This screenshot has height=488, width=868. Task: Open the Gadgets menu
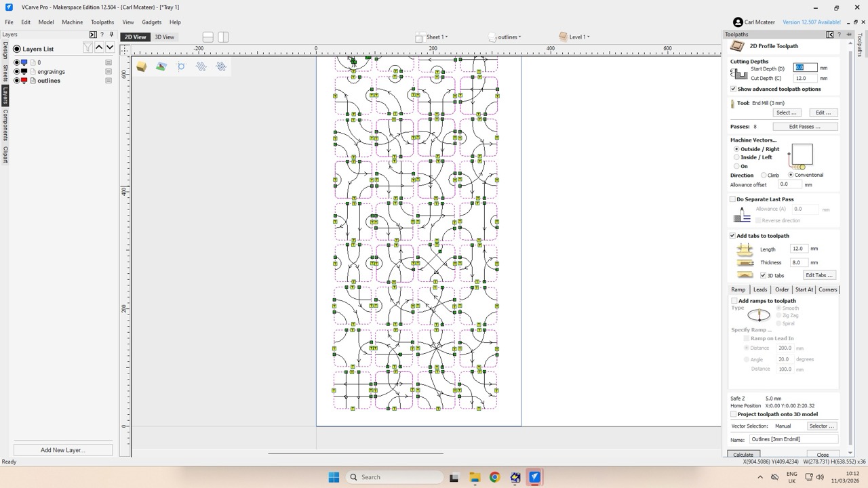click(151, 22)
